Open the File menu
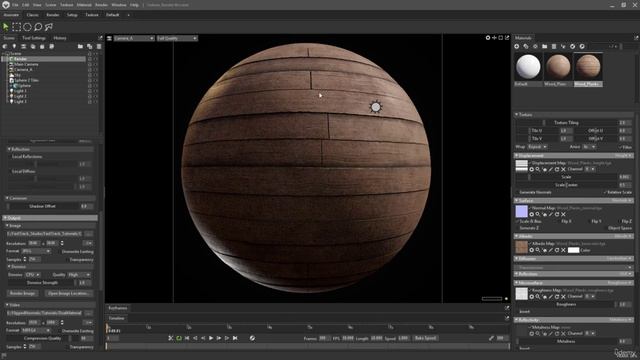This screenshot has width=640, height=360. pyautogui.click(x=15, y=5)
